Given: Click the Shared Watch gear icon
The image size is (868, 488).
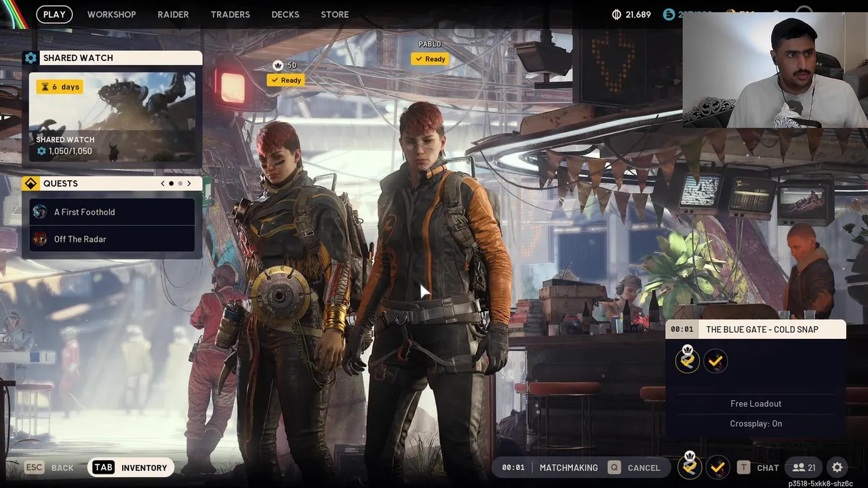Looking at the screenshot, I should pyautogui.click(x=31, y=58).
